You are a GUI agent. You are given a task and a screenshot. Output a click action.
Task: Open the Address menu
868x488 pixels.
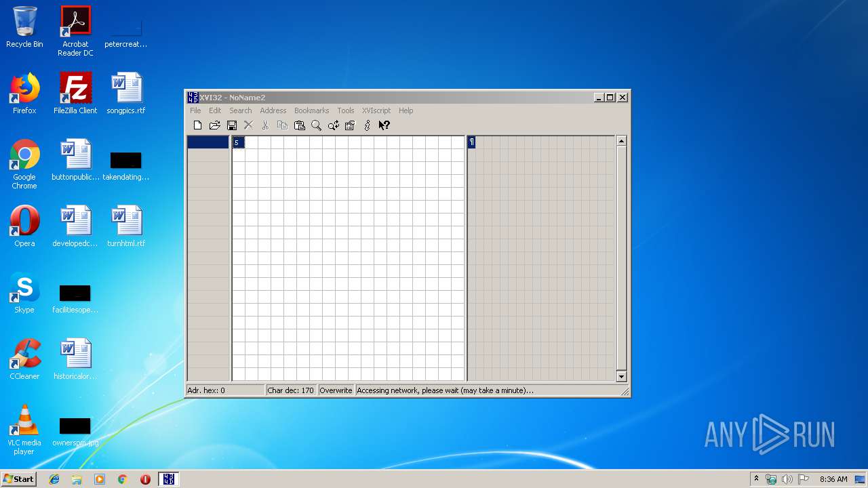tap(273, 110)
